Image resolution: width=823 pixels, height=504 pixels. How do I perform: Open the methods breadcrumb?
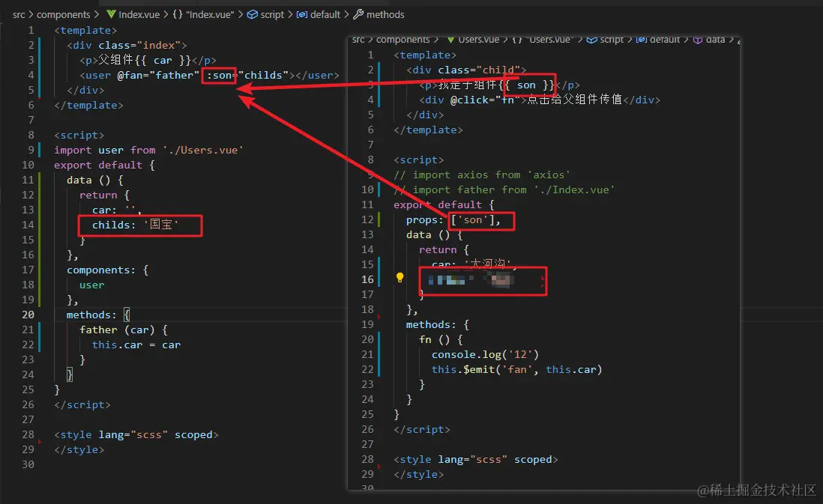(x=385, y=15)
